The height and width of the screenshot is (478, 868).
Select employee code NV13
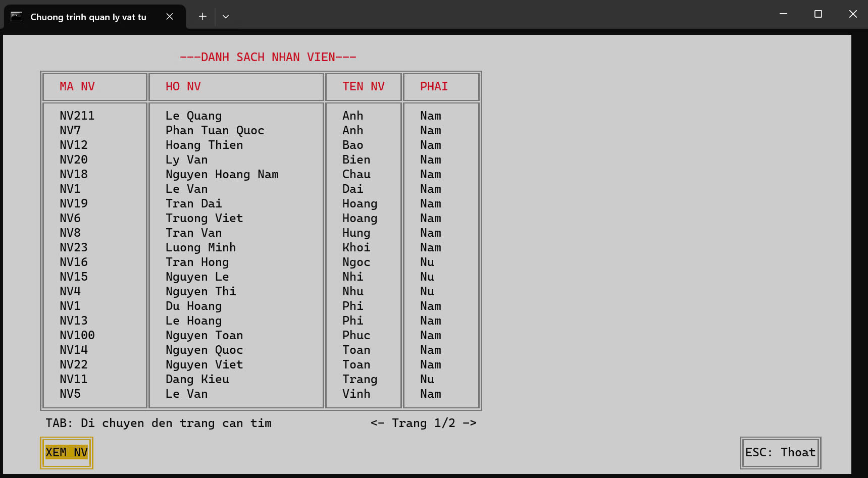(x=74, y=321)
